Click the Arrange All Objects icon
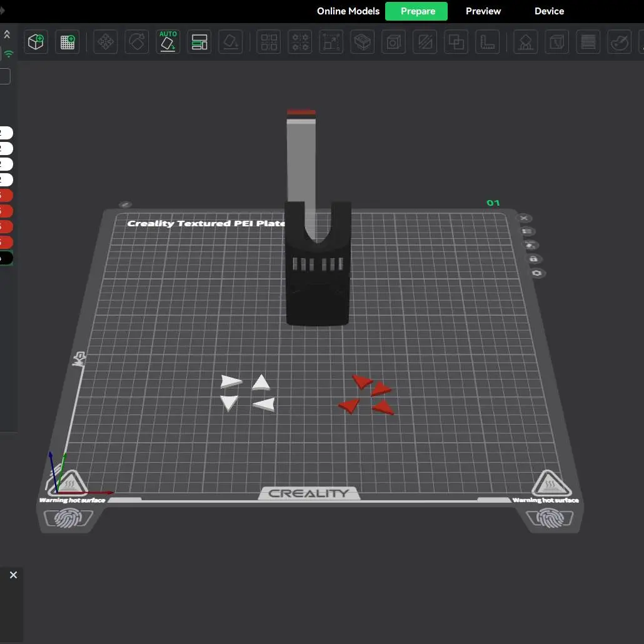Image resolution: width=644 pixels, height=644 pixels. coord(199,43)
